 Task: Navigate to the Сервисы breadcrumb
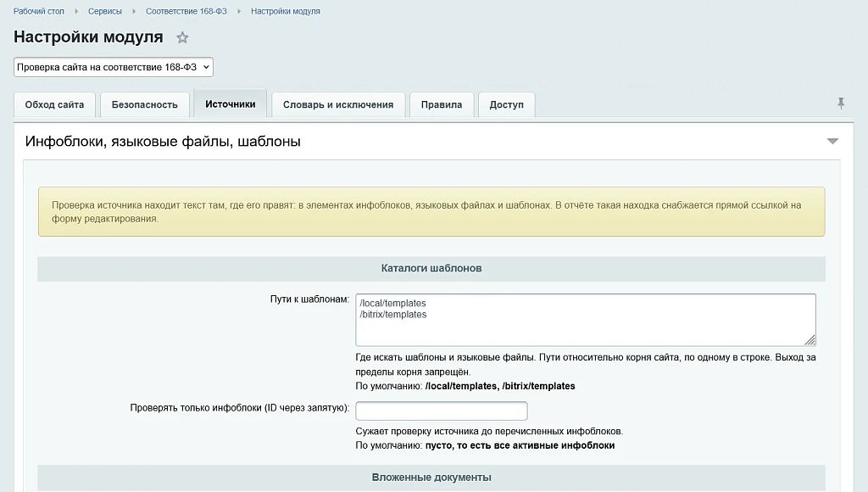104,11
